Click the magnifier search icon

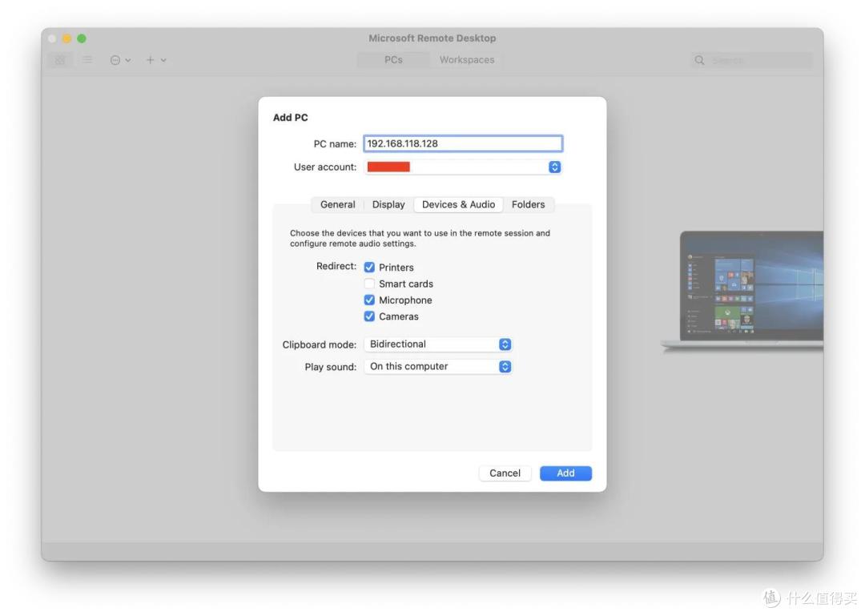pyautogui.click(x=699, y=60)
